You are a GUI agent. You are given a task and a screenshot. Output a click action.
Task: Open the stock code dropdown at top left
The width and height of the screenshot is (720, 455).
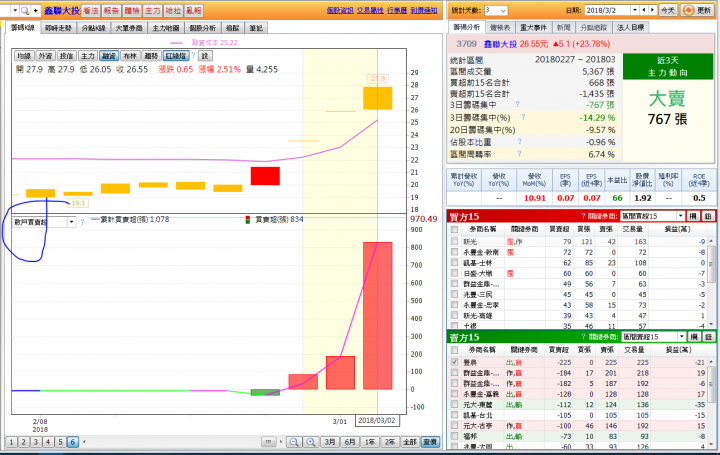(x=15, y=11)
